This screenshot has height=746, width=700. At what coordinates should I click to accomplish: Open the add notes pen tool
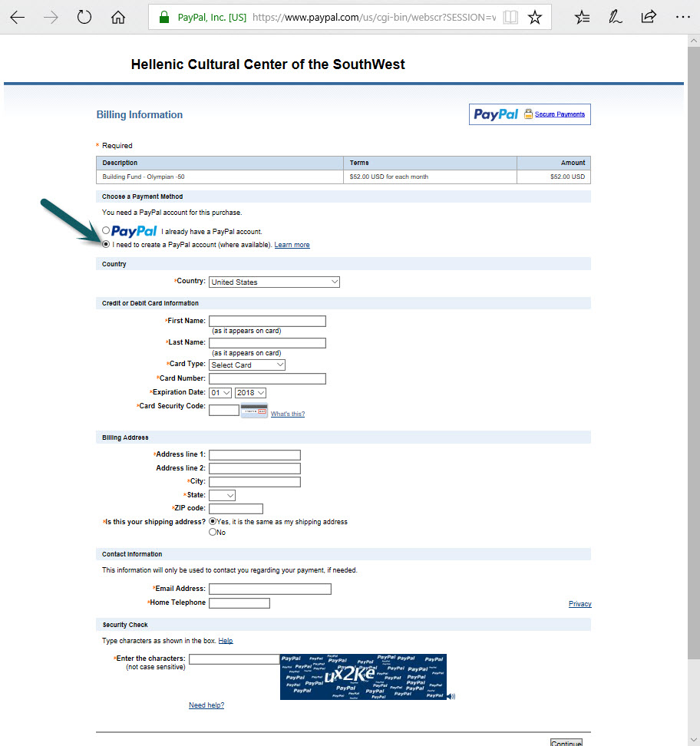[x=615, y=18]
